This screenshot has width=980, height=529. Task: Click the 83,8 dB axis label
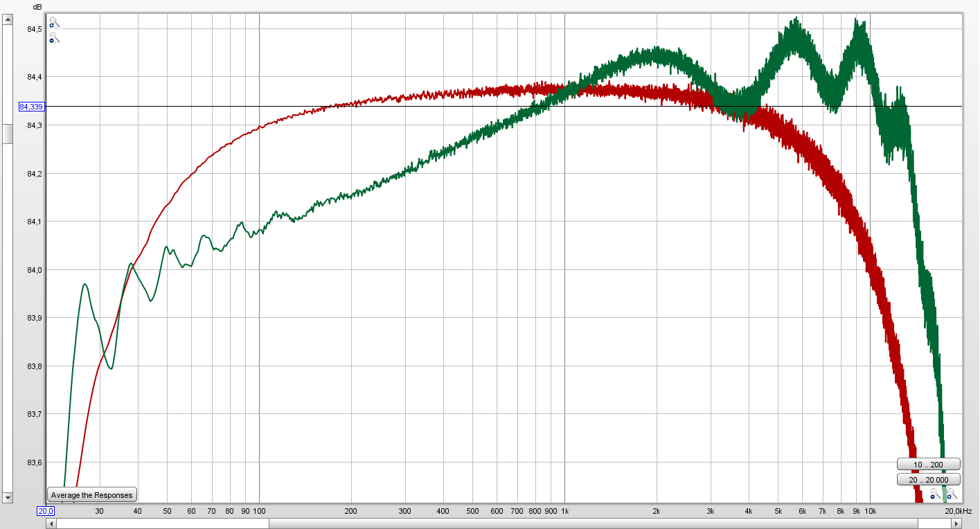35,366
